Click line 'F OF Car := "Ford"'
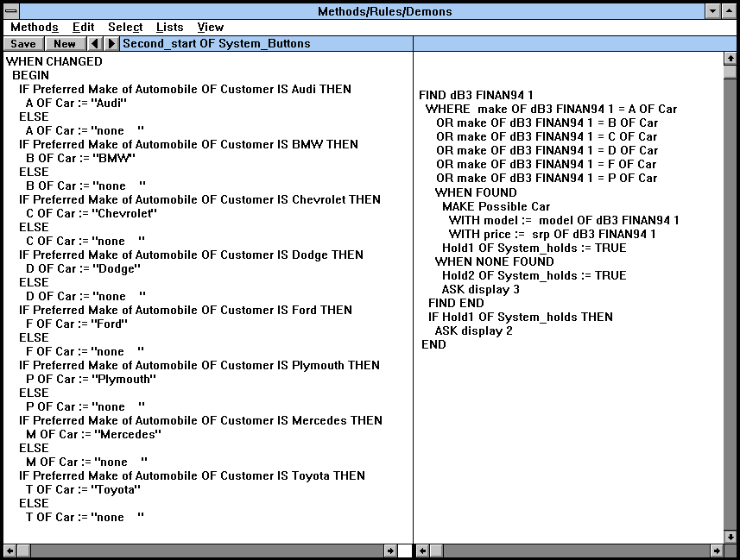The image size is (740, 560). pos(77,324)
